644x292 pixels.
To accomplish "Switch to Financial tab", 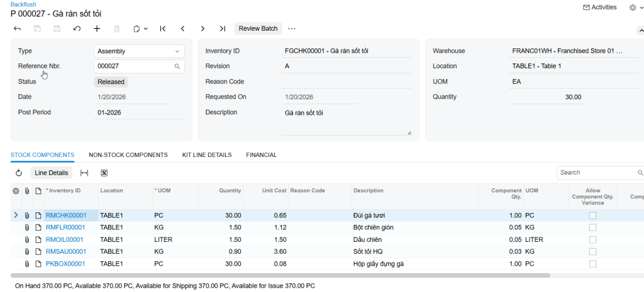I will tap(261, 155).
